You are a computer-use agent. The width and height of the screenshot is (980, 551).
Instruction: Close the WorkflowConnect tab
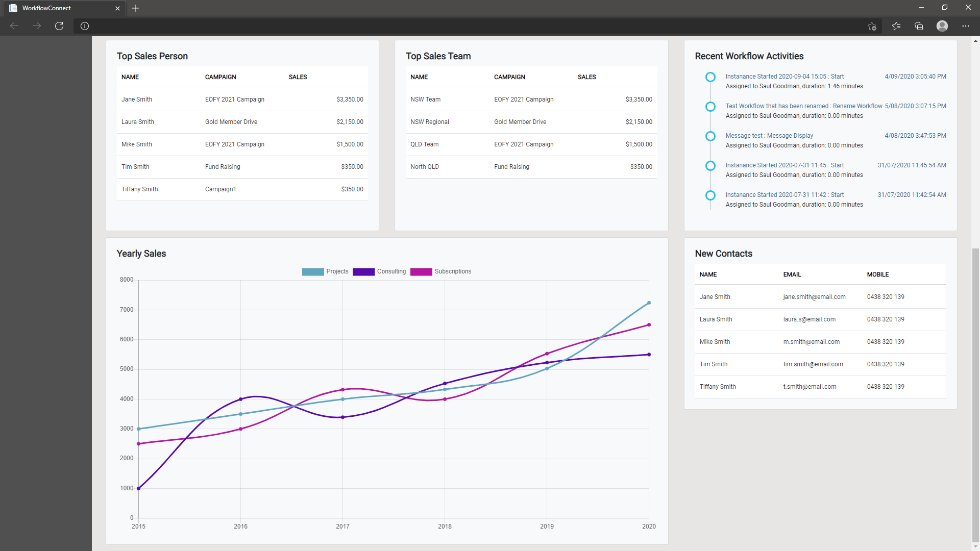[x=117, y=8]
